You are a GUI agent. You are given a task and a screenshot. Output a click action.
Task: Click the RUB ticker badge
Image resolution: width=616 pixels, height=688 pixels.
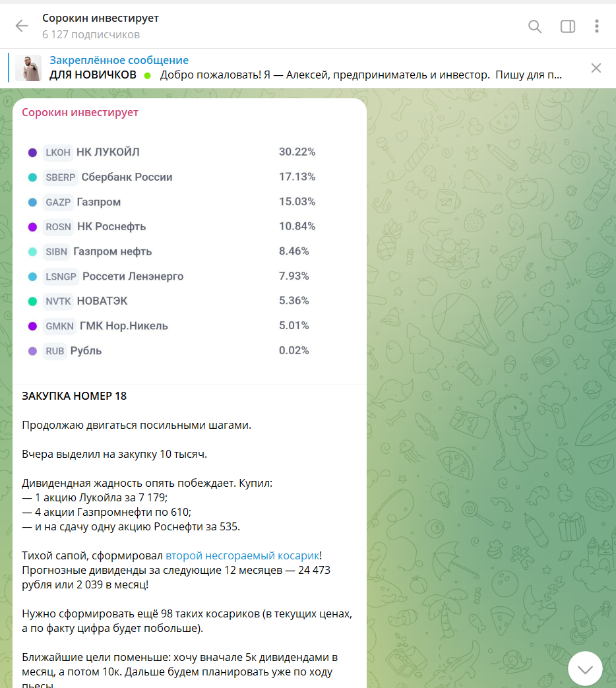(55, 351)
